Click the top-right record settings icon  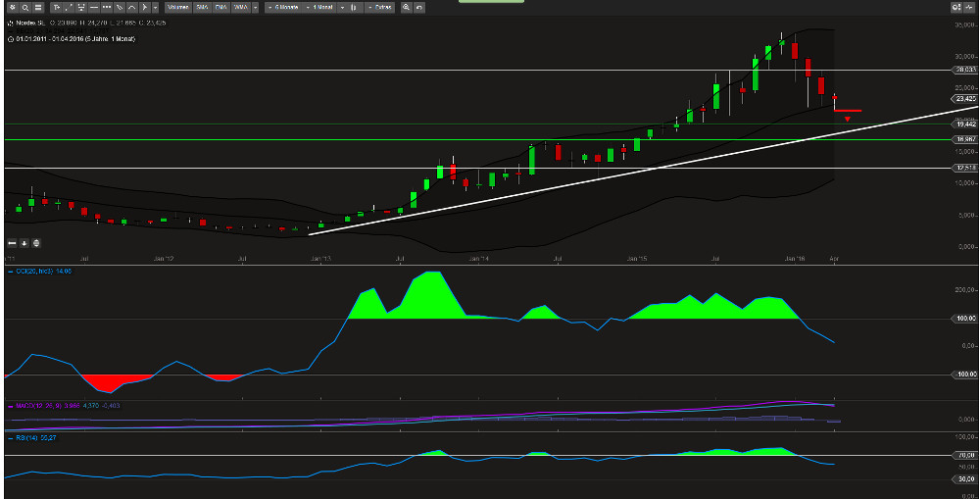click(x=956, y=8)
